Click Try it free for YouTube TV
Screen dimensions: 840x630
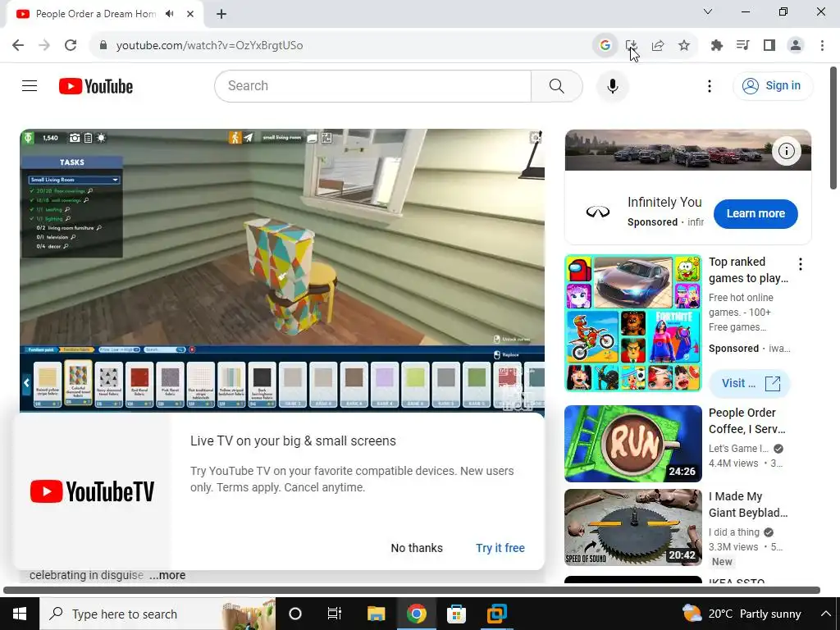[500, 548]
